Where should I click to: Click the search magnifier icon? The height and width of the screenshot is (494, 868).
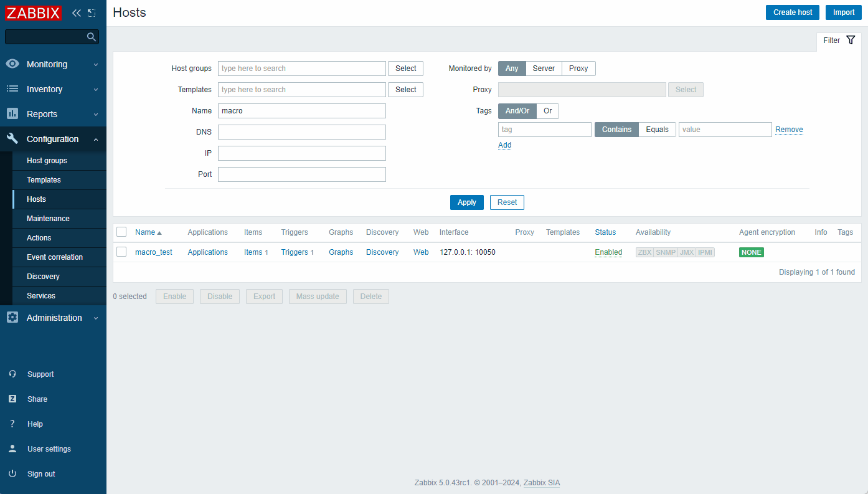(x=92, y=37)
